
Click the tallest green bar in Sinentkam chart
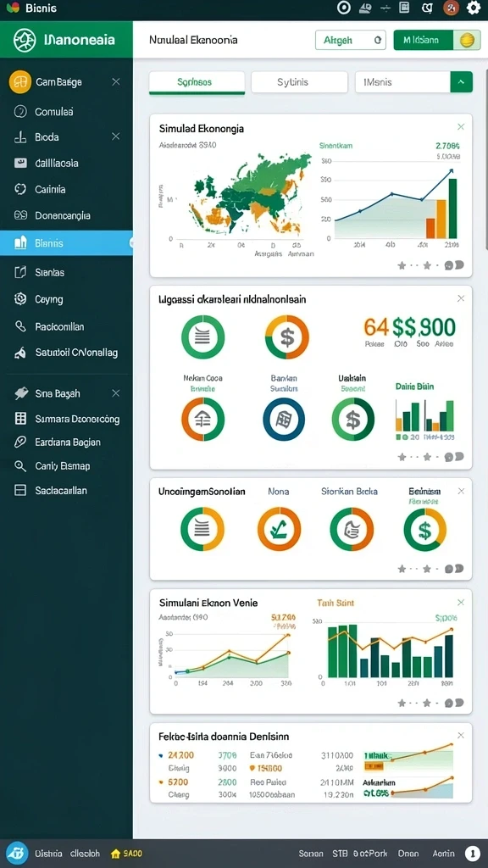452,209
